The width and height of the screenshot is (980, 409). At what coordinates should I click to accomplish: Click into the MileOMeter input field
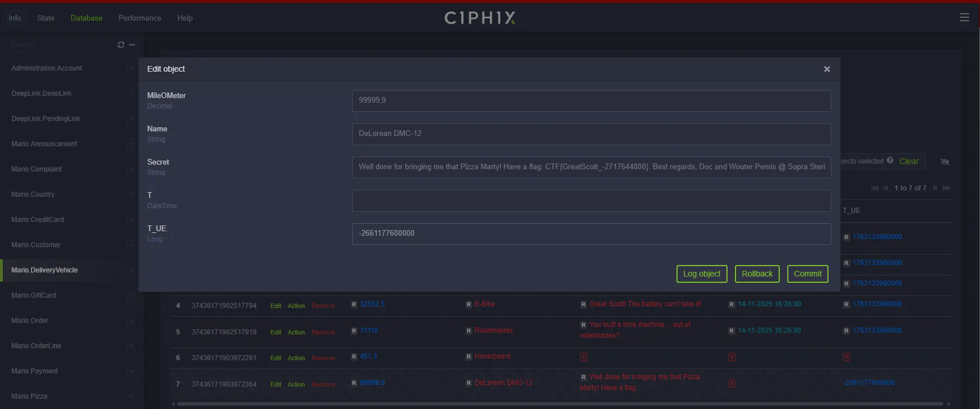[x=591, y=100]
